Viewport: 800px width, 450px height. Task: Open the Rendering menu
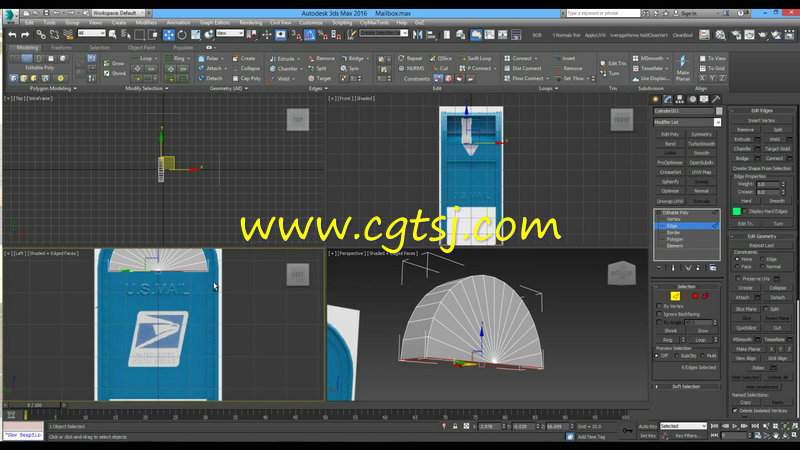(251, 23)
